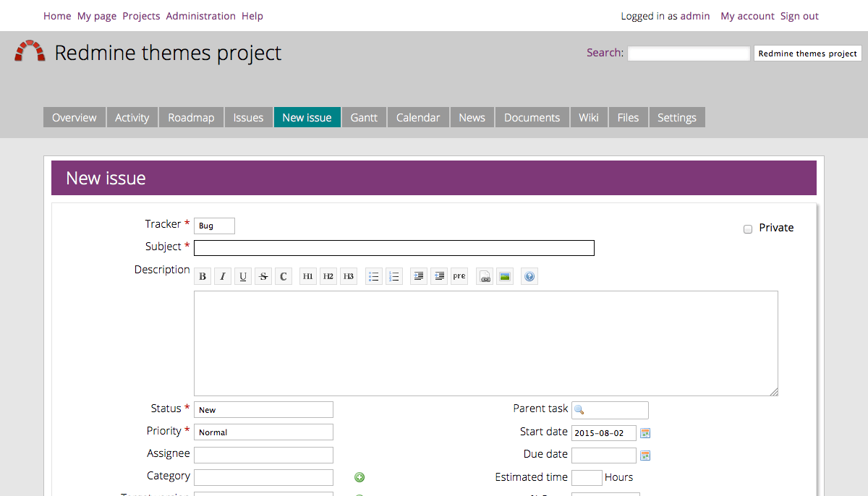
Task: Insert an image into the description
Action: (x=505, y=276)
